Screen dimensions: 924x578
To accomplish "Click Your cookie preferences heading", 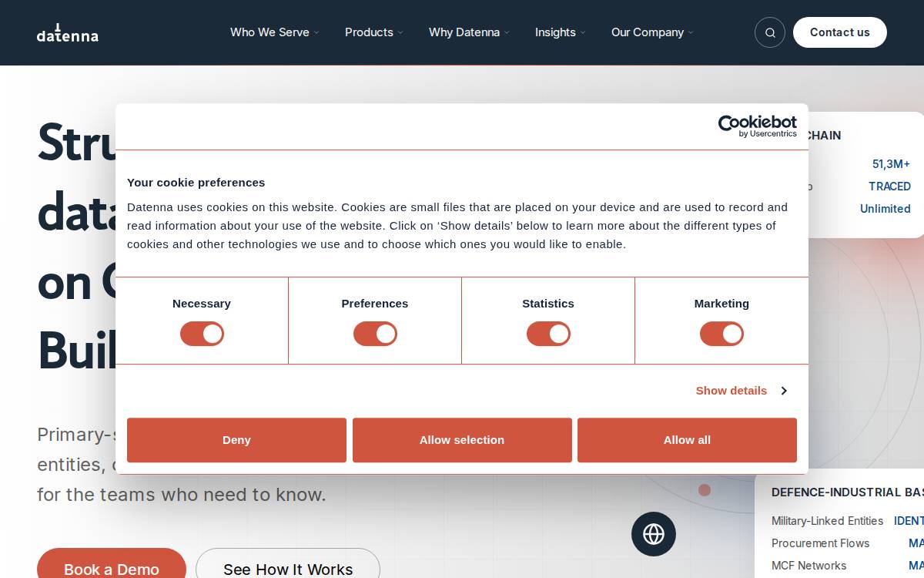I will click(x=196, y=183).
